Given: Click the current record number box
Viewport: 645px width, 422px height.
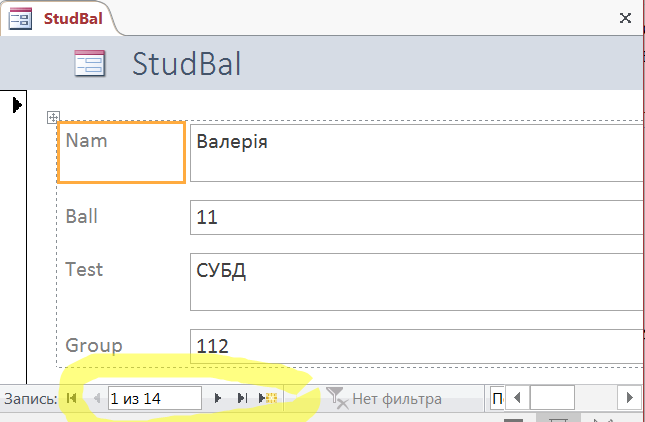Looking at the screenshot, I should (x=154, y=398).
